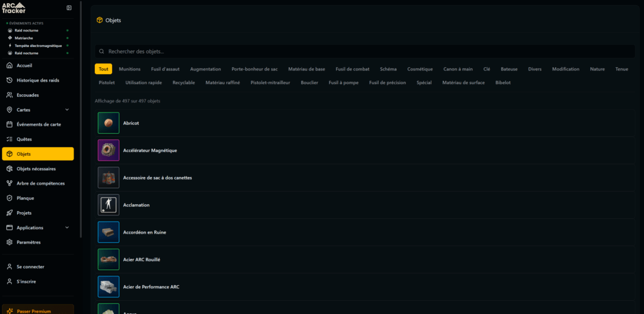Click the Escouades people icon

click(9, 95)
